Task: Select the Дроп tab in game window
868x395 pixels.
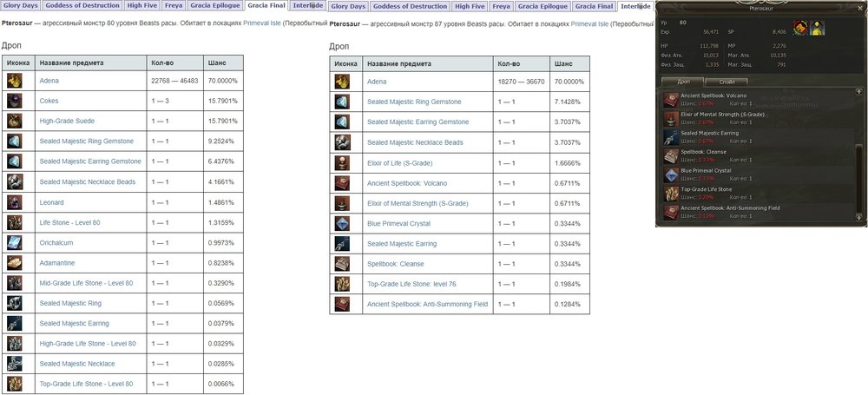Action: (683, 82)
